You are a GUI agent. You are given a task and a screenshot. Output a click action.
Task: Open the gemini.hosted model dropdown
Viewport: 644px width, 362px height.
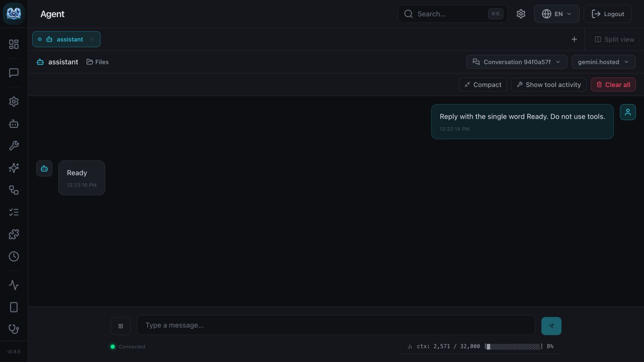(604, 62)
